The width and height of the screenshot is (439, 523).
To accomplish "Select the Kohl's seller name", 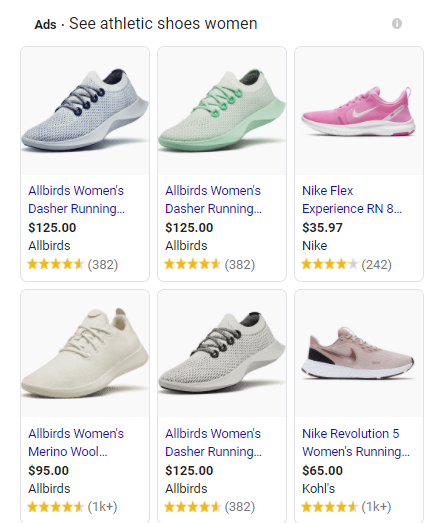I will click(x=318, y=488).
